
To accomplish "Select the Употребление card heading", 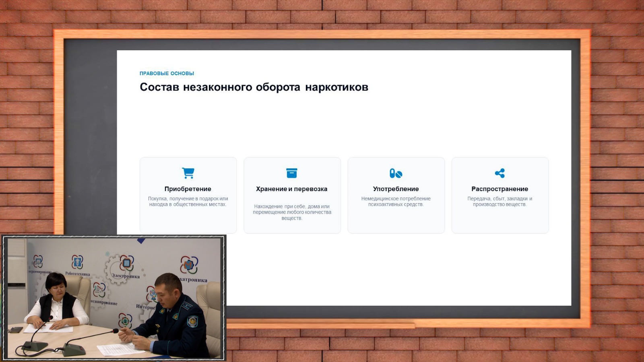I will 396,189.
